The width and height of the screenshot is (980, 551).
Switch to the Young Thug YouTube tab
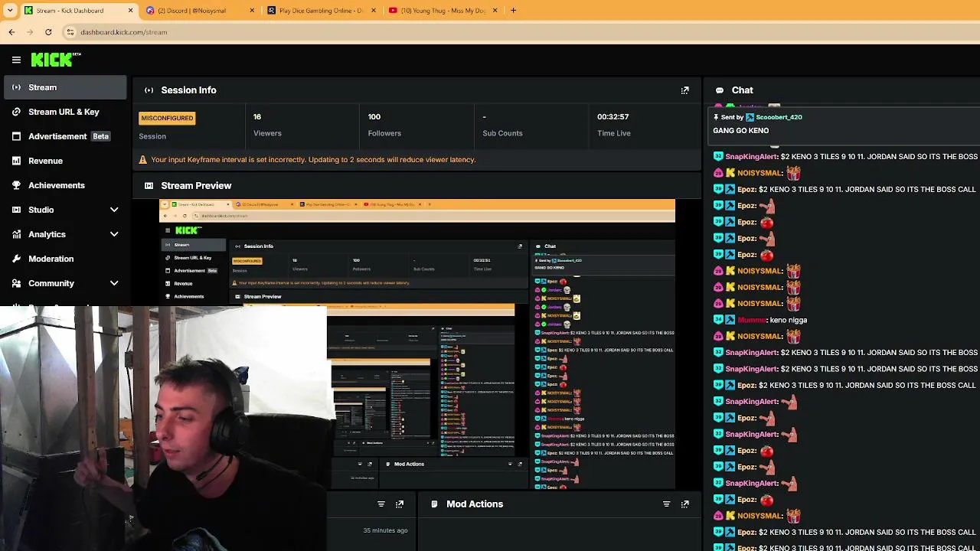(x=444, y=11)
